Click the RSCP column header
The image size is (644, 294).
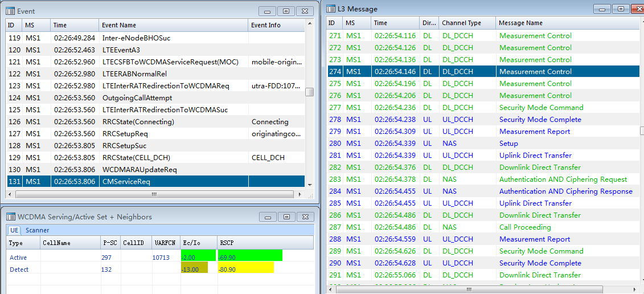pos(265,243)
